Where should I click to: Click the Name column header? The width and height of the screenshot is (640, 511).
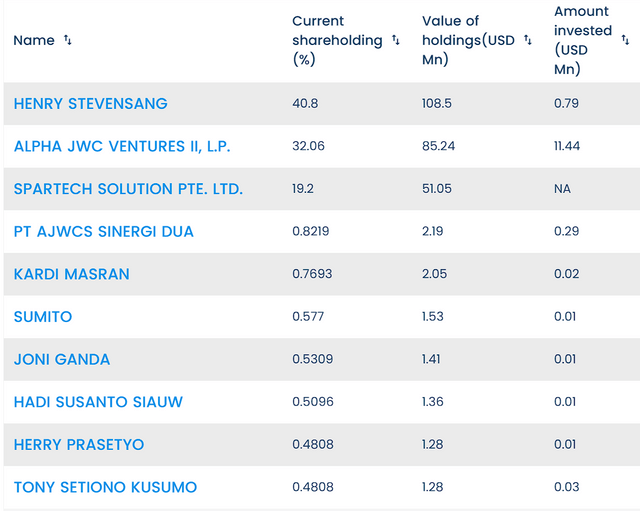(34, 41)
